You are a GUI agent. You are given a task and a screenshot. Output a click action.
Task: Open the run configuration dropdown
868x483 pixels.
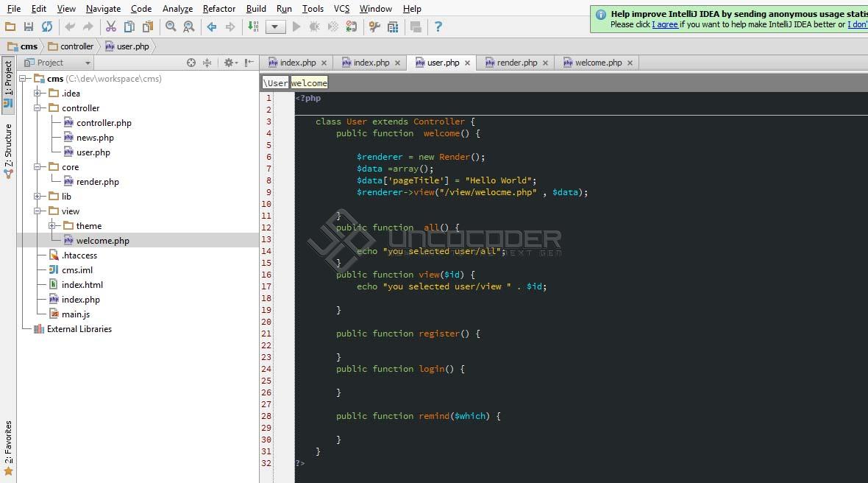click(275, 27)
